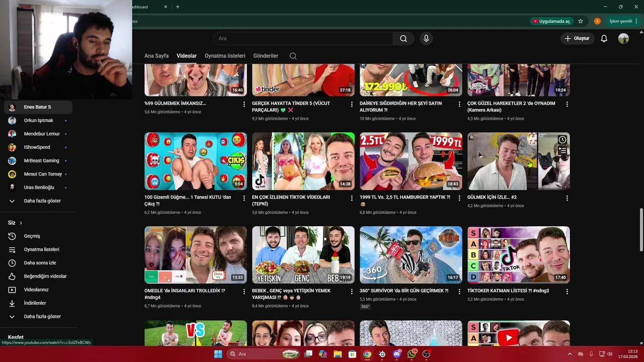The image size is (644, 362).
Task: Bookmark this page with star icon
Action: [581, 21]
